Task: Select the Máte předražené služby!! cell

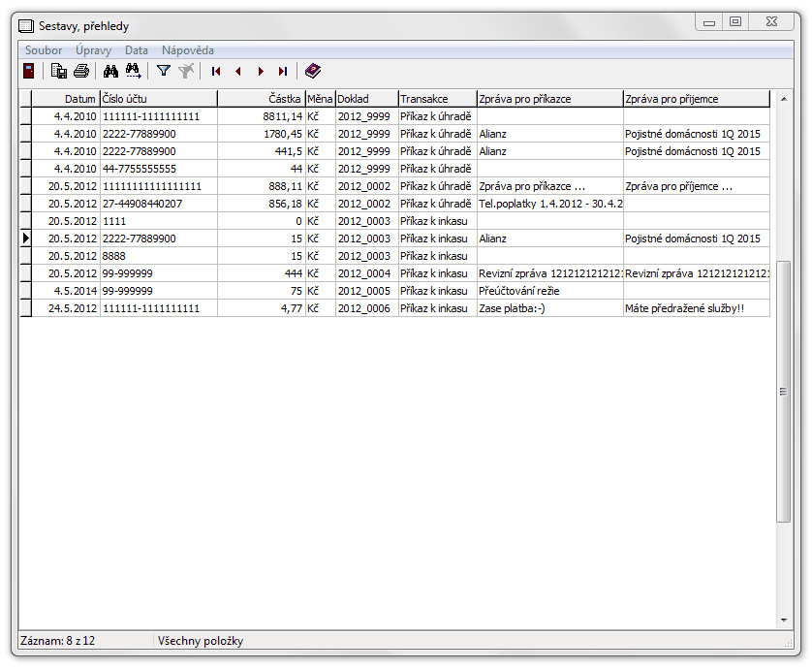Action: tap(697, 308)
